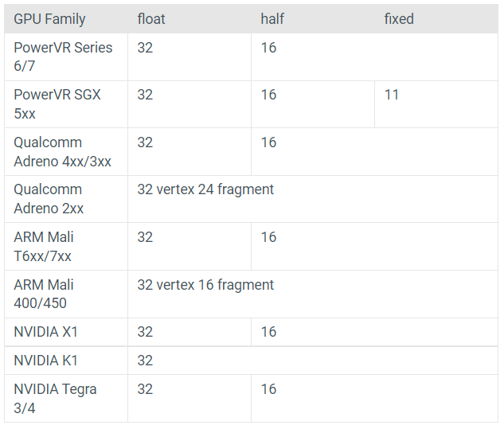Select the ARM Mali 400/450 row label
Viewport: 504px width, 429px height.
pyautogui.click(x=45, y=293)
